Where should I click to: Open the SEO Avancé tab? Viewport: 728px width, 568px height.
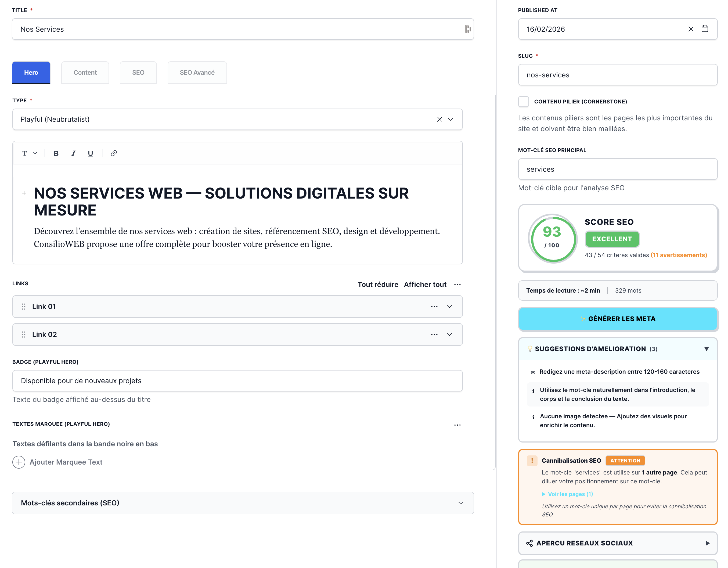click(197, 72)
